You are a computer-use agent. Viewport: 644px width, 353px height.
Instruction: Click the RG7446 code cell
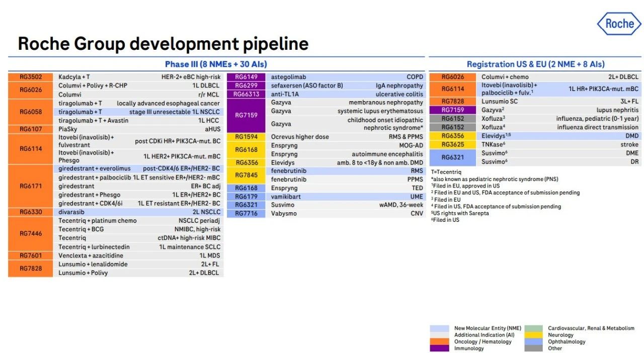point(31,233)
